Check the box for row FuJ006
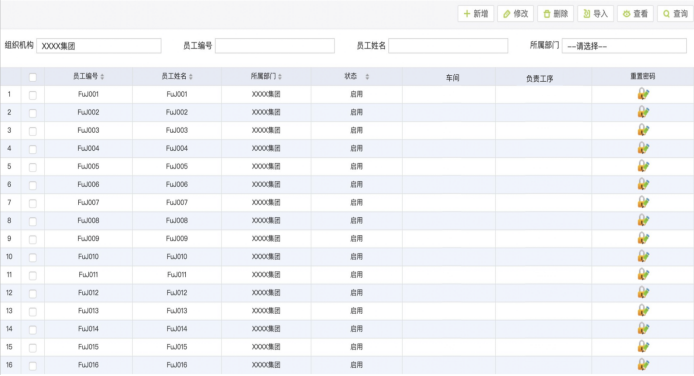 [33, 185]
